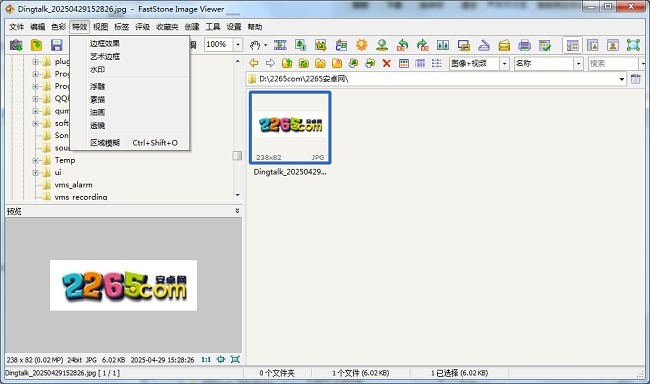Click the camera screen capture icon
Screen dimensions: 650x384
coord(16,45)
